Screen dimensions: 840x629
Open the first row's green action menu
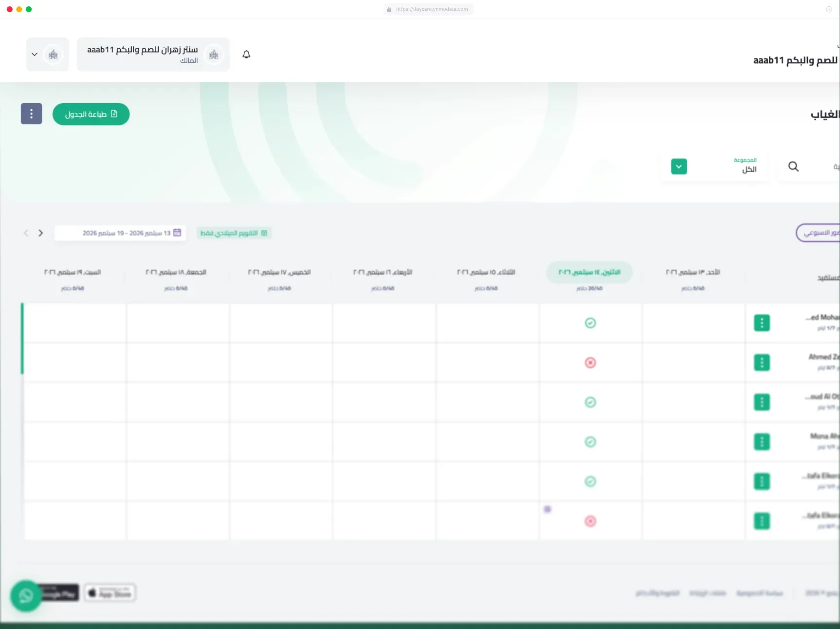click(762, 323)
